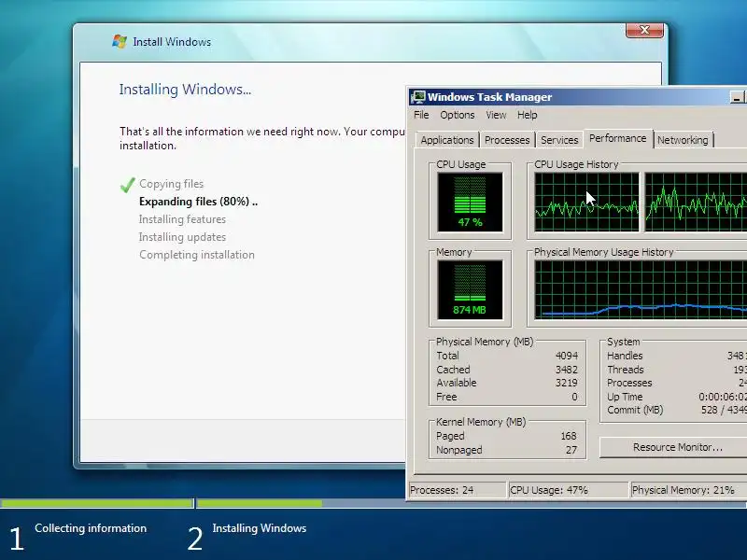Switch to the Networking tab
The height and width of the screenshot is (560, 747).
(x=683, y=140)
